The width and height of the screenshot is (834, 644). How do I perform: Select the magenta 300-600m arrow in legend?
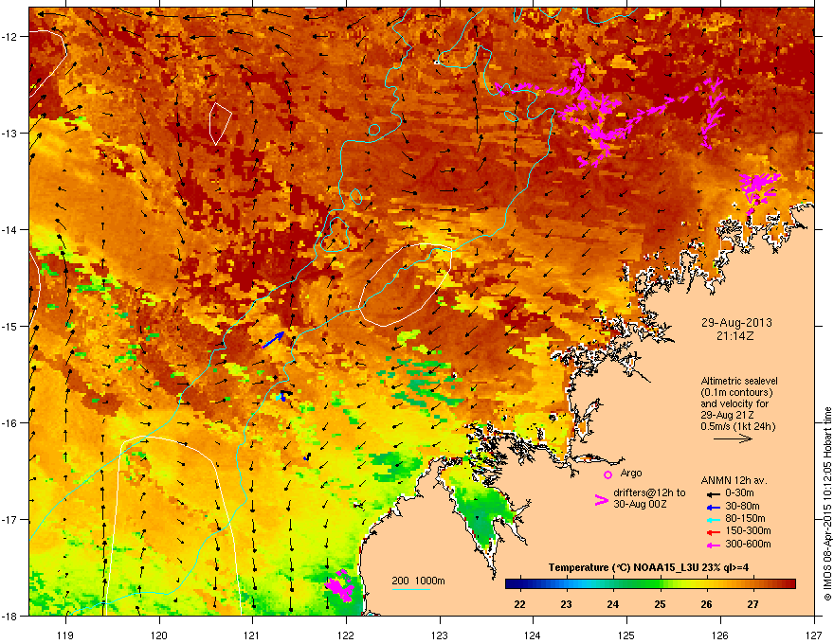[x=713, y=546]
